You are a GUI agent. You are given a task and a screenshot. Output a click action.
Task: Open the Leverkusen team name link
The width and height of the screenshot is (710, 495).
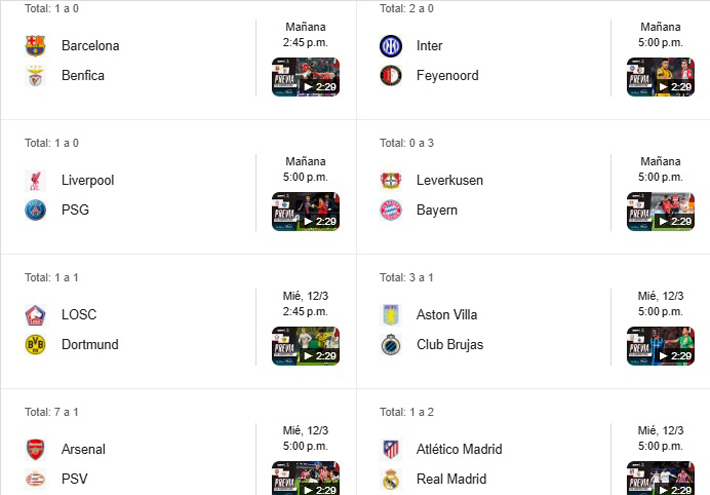(x=450, y=180)
